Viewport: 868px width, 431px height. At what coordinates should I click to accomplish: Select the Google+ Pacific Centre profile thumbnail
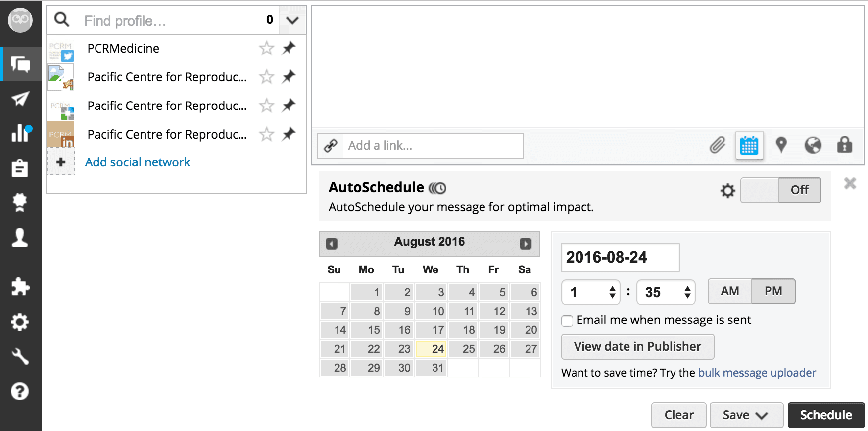pyautogui.click(x=61, y=106)
